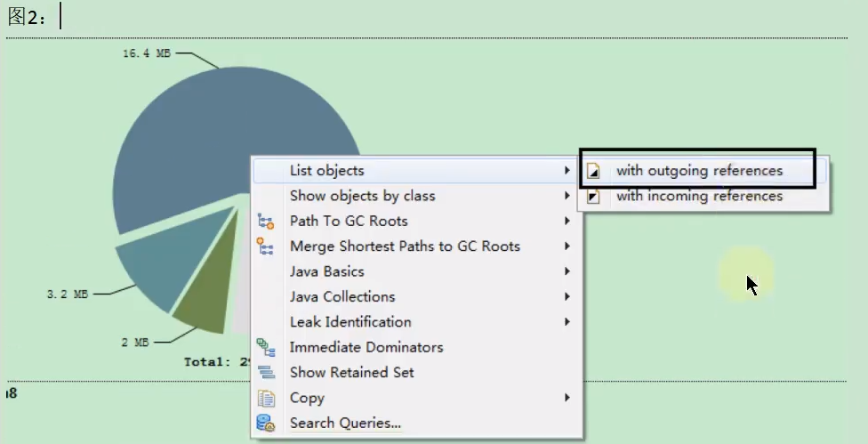Open the Java Basics menu entry
Viewport: 868px width, 444px height.
coord(416,271)
